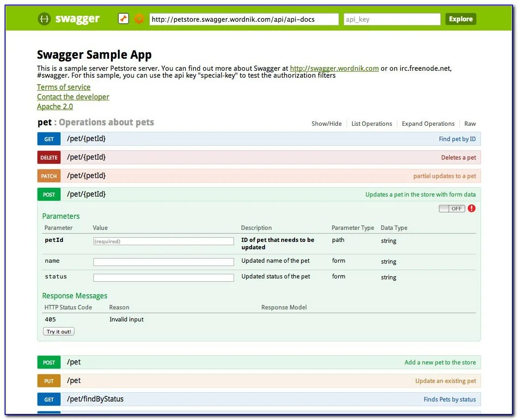The image size is (518, 420).
Task: Click the wrench icon beside the URL field
Action: pos(123,19)
